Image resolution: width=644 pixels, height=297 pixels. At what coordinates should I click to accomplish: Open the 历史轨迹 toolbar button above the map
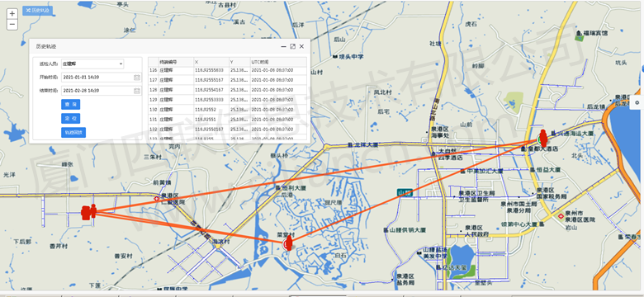click(37, 10)
